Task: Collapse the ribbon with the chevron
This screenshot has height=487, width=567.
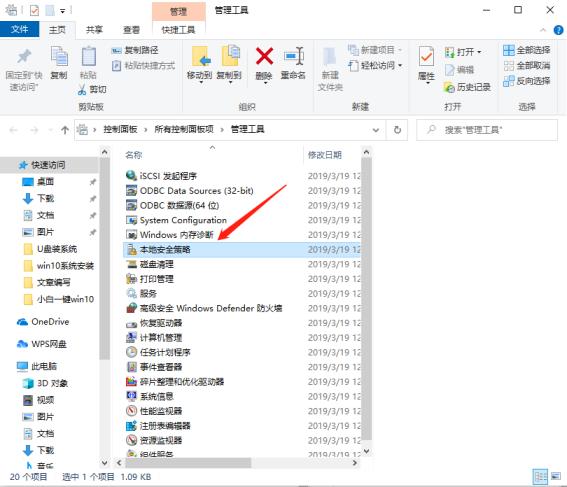Action: 543,30
